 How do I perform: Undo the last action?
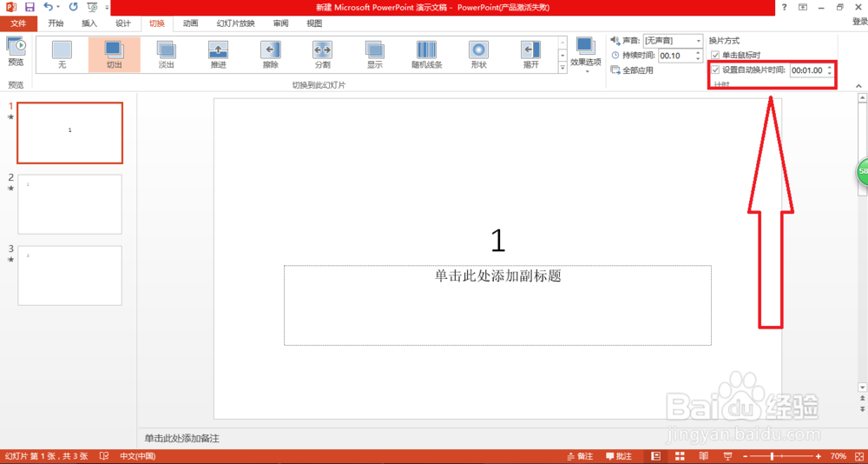(x=49, y=7)
